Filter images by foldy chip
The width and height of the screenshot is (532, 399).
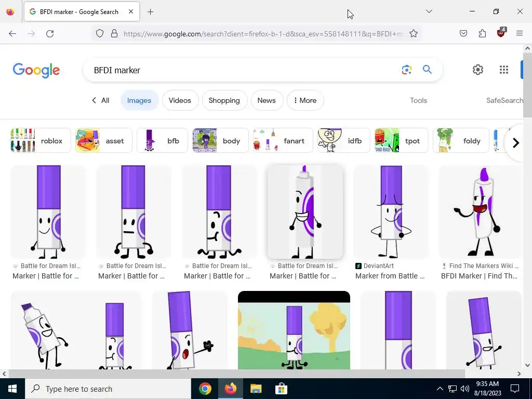pos(461,140)
